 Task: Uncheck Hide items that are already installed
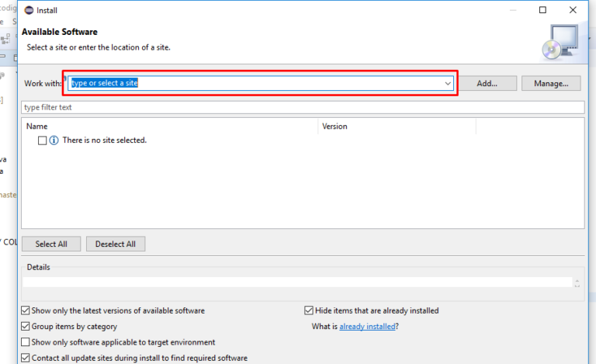309,310
